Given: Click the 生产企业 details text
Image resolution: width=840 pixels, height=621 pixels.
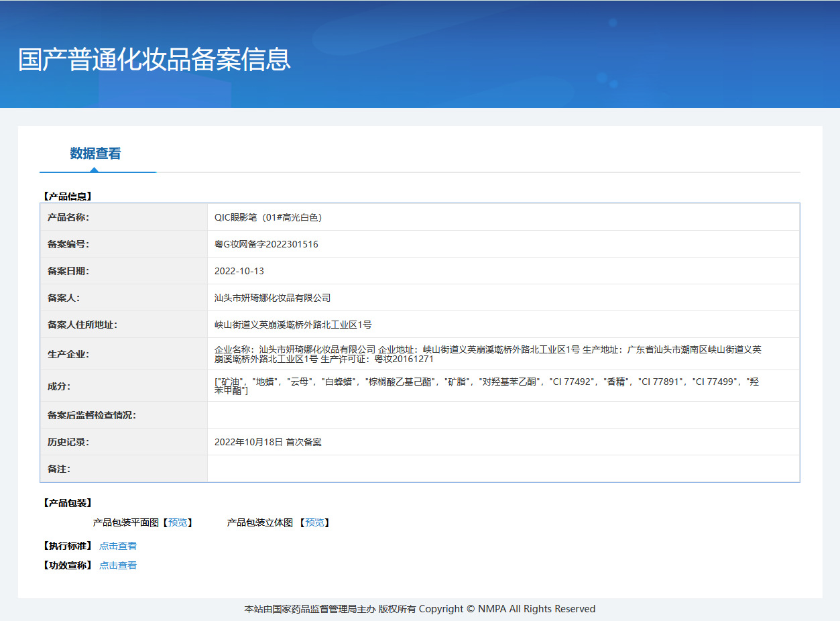Looking at the screenshot, I should 488,354.
